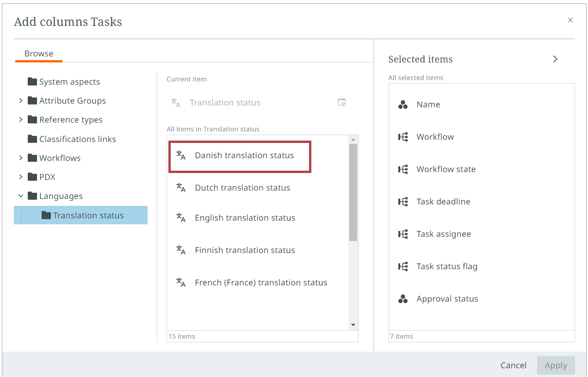Click the Name attribute icon in selected items

[403, 105]
